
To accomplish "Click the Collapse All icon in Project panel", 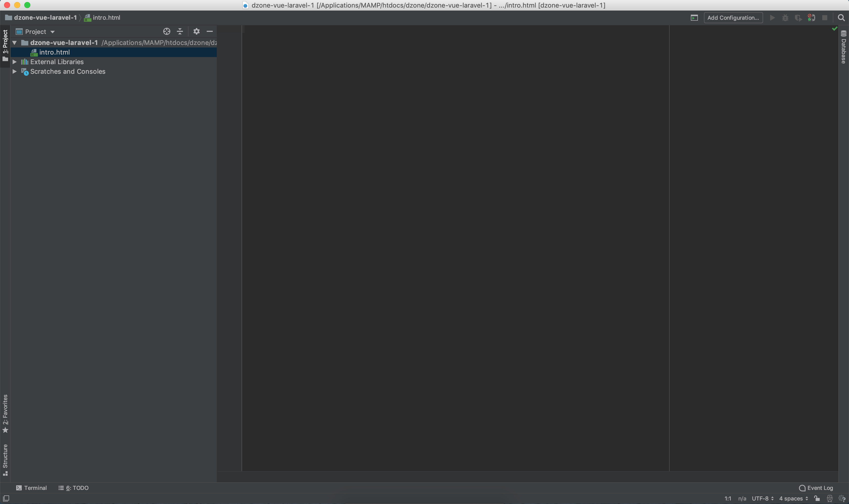I will click(x=180, y=31).
